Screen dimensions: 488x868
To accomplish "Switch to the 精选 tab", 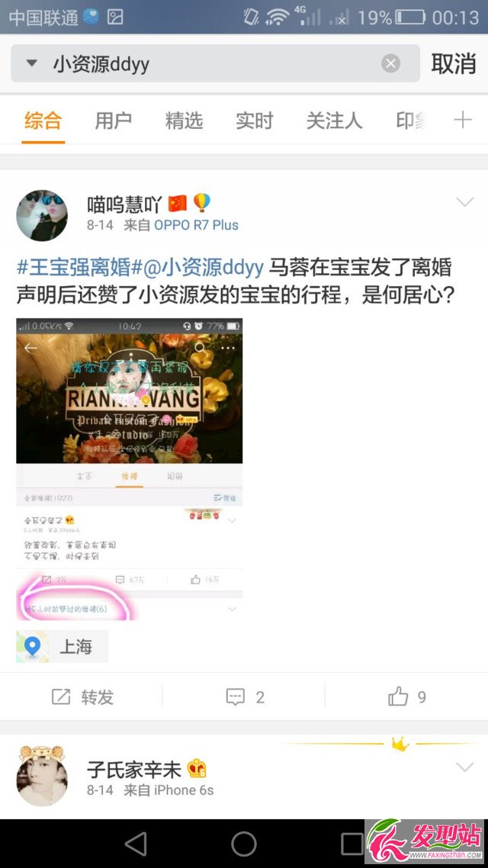I will [x=184, y=121].
